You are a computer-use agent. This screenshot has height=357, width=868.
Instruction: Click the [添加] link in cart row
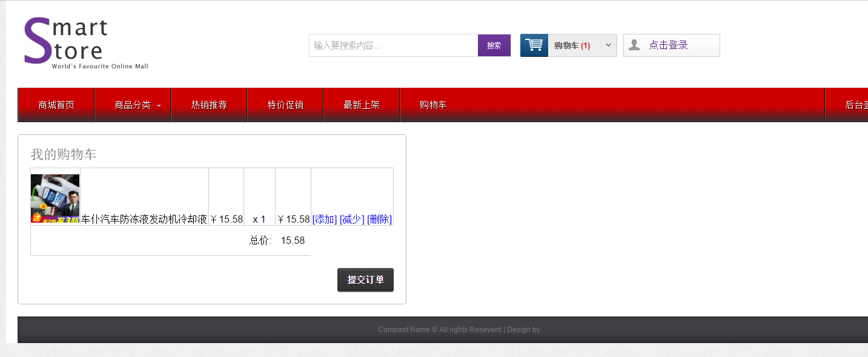coord(325,219)
